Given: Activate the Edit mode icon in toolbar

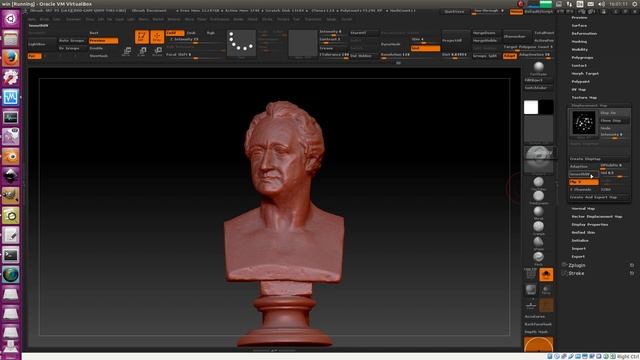Looking at the screenshot, I should [142, 37].
